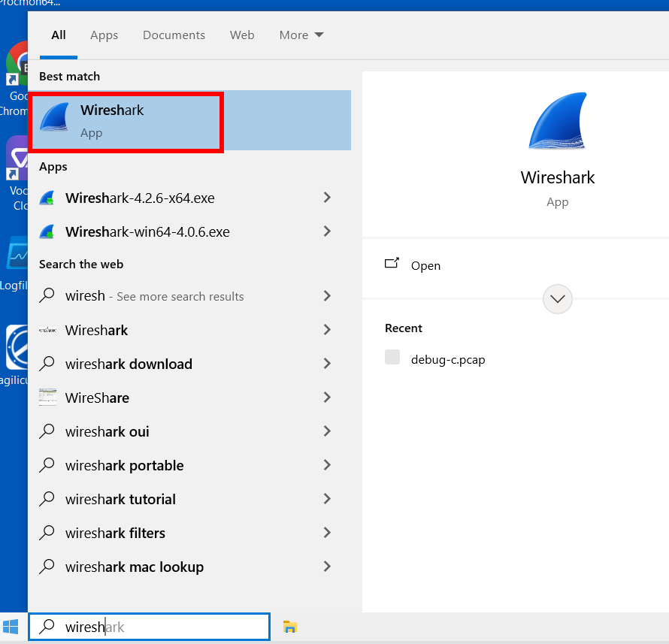Image resolution: width=669 pixels, height=644 pixels.
Task: Choose the wireshark filters search suggestion
Action: point(115,533)
